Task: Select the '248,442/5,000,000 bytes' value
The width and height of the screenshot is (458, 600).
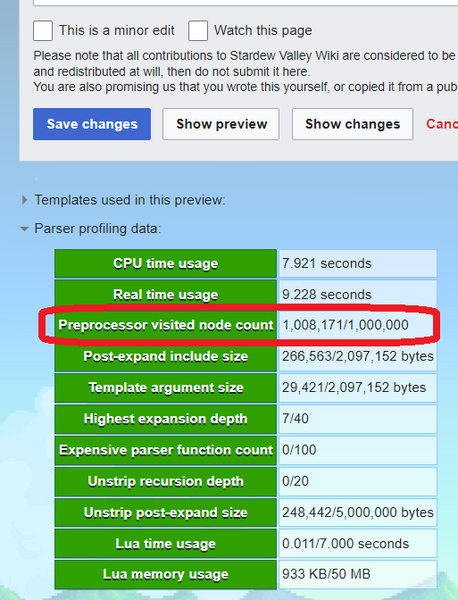Action: [357, 513]
